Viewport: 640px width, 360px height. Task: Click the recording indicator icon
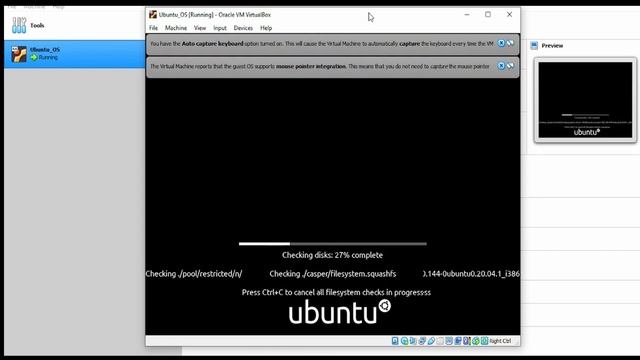[458, 341]
